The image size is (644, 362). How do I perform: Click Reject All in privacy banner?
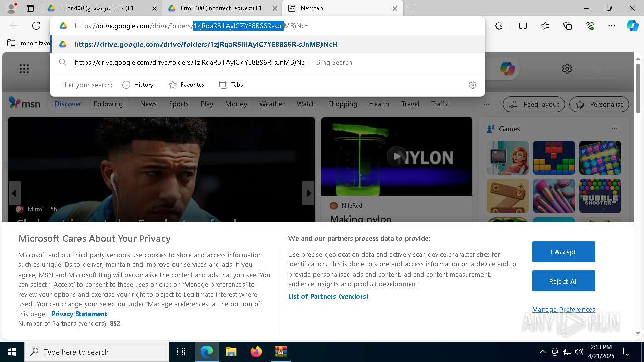563,281
